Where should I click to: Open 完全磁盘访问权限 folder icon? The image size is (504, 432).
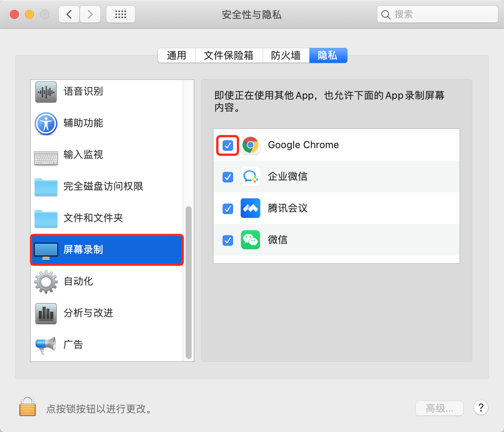coord(46,187)
